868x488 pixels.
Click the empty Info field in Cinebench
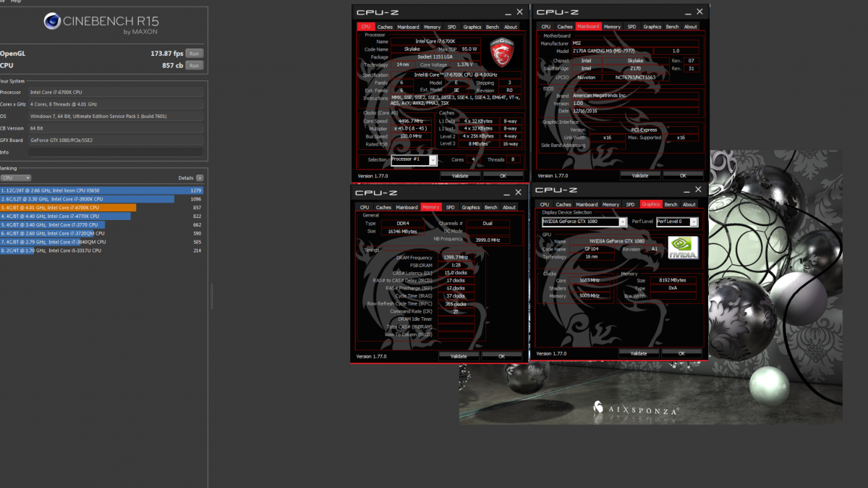(116, 153)
